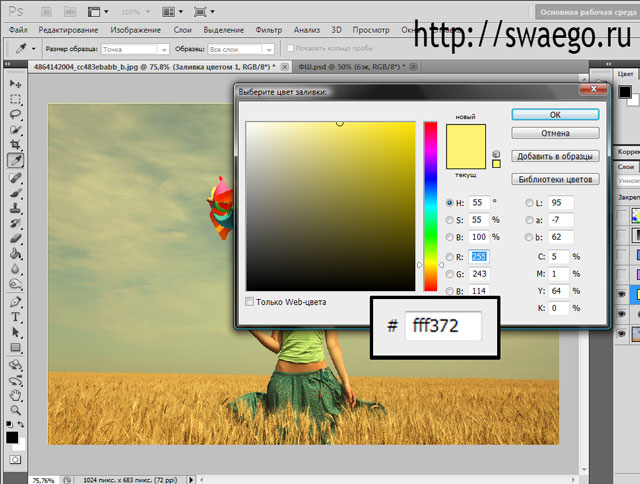The height and width of the screenshot is (484, 640).
Task: Click the hex color input field
Action: (443, 326)
